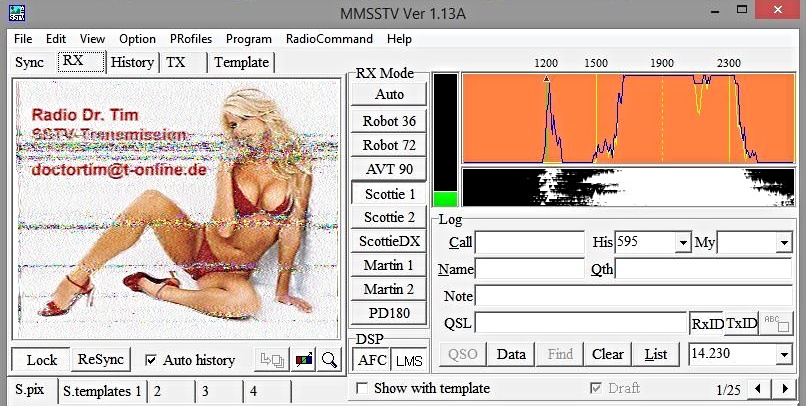Image resolution: width=806 pixels, height=406 pixels.
Task: Click the picture adjust icon next to magnifier
Action: (303, 360)
